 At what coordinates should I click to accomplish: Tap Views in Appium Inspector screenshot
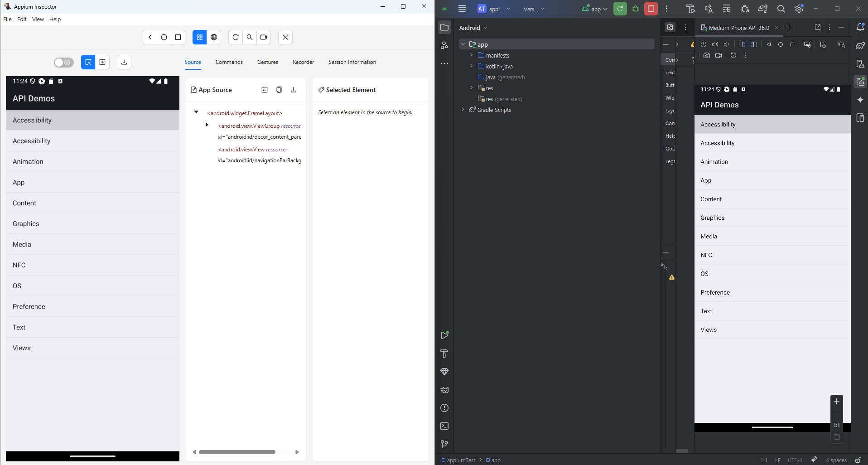tap(92, 348)
